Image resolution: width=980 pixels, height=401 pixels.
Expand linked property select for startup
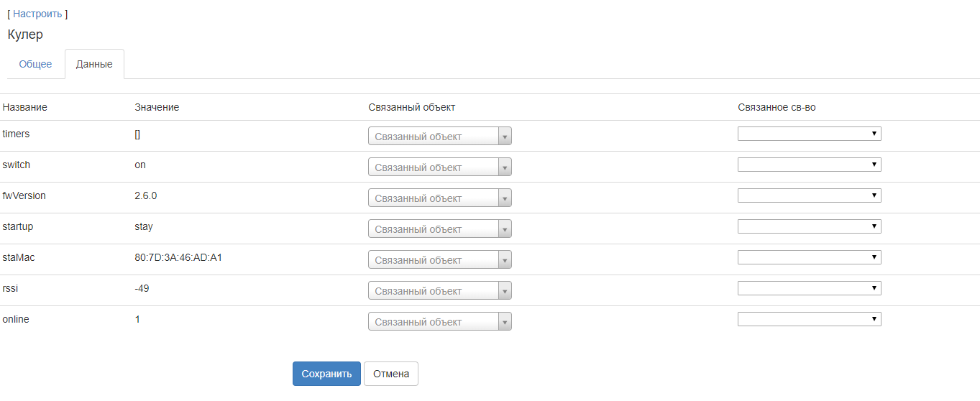pos(809,226)
